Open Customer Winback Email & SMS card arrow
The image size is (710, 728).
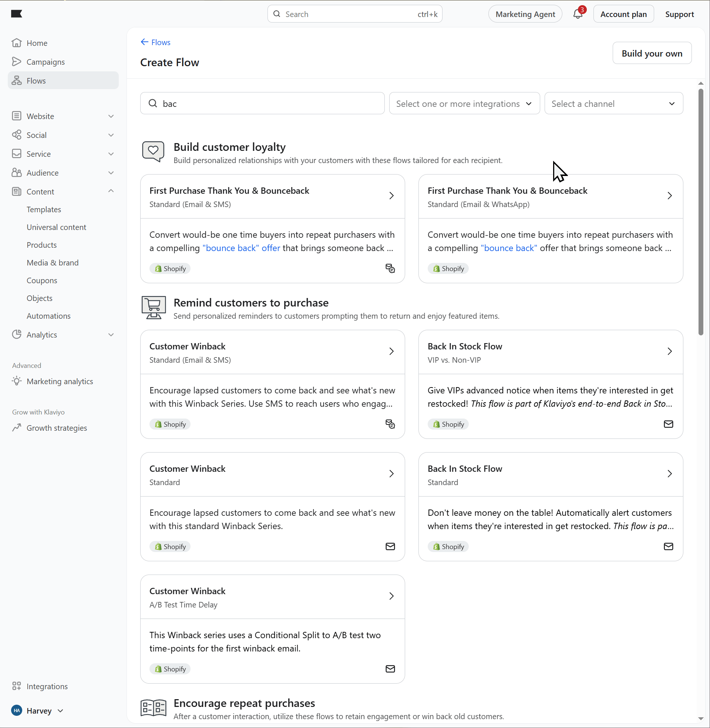tap(391, 351)
